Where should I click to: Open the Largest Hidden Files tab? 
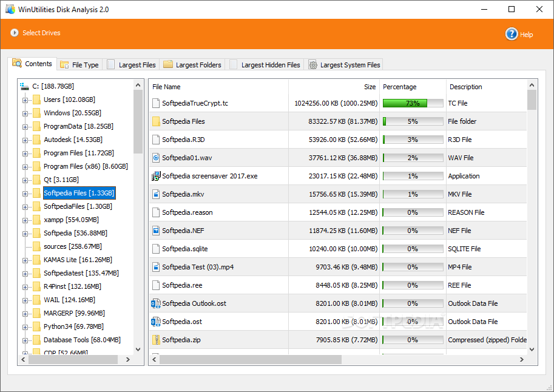click(x=265, y=65)
